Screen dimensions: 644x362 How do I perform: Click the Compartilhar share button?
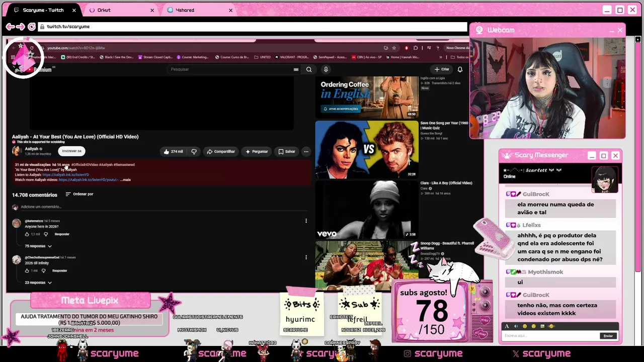(x=221, y=151)
